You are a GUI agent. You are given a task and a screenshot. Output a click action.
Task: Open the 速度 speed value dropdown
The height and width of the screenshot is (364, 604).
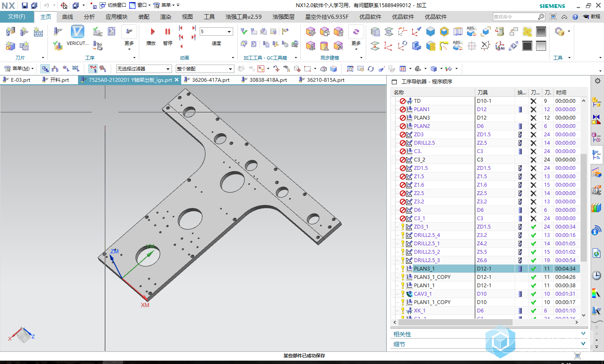point(229,32)
